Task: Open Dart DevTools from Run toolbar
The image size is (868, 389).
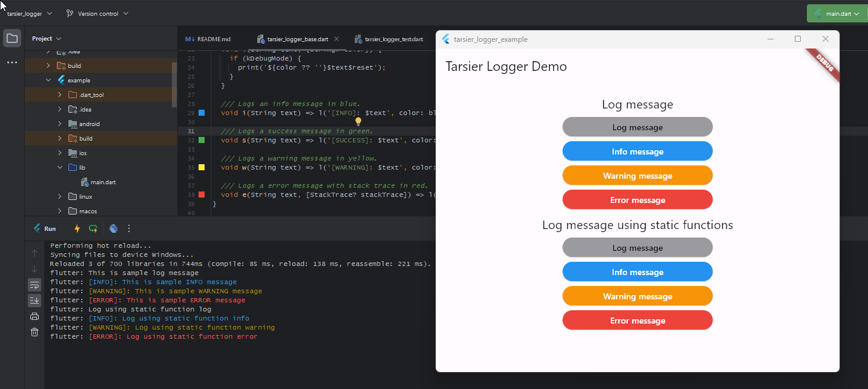Action: tap(113, 228)
